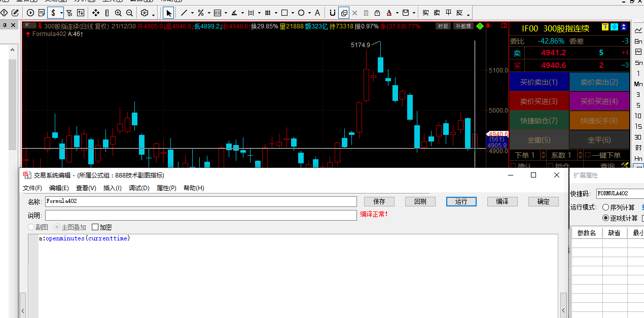Select the rectangle drawing tool
The image size is (644, 318).
(284, 13)
